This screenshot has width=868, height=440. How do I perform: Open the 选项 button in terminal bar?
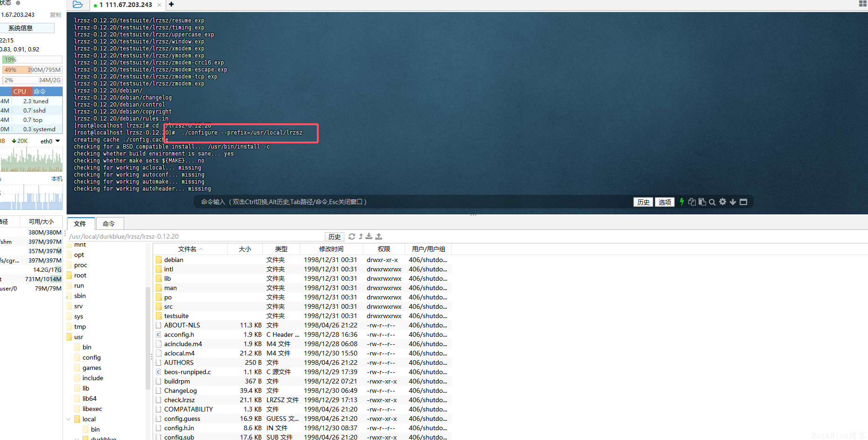point(665,202)
